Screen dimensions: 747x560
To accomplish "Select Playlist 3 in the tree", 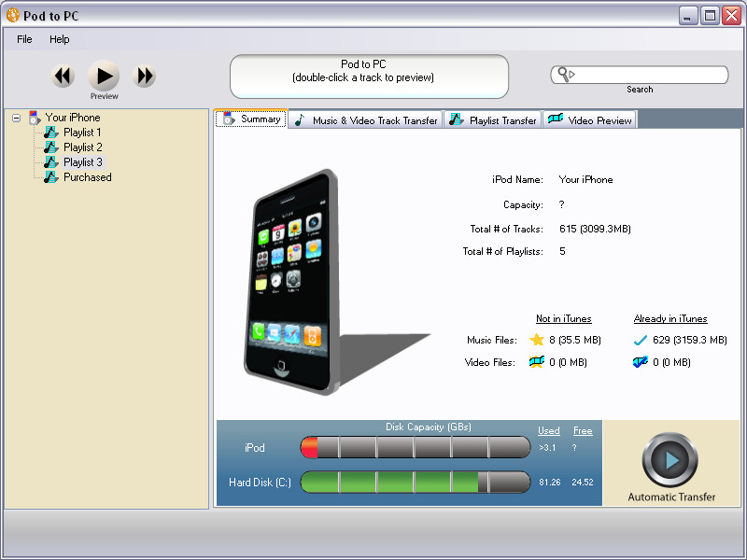I will pyautogui.click(x=83, y=162).
